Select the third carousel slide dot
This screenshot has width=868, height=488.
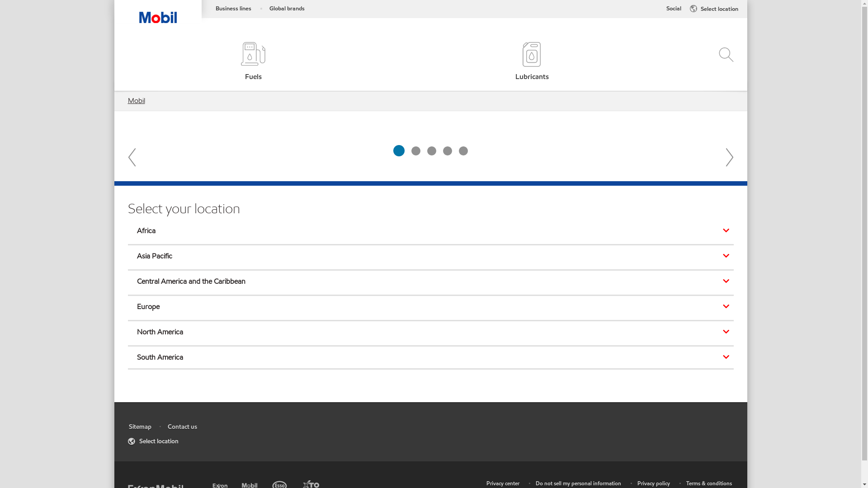[432, 151]
